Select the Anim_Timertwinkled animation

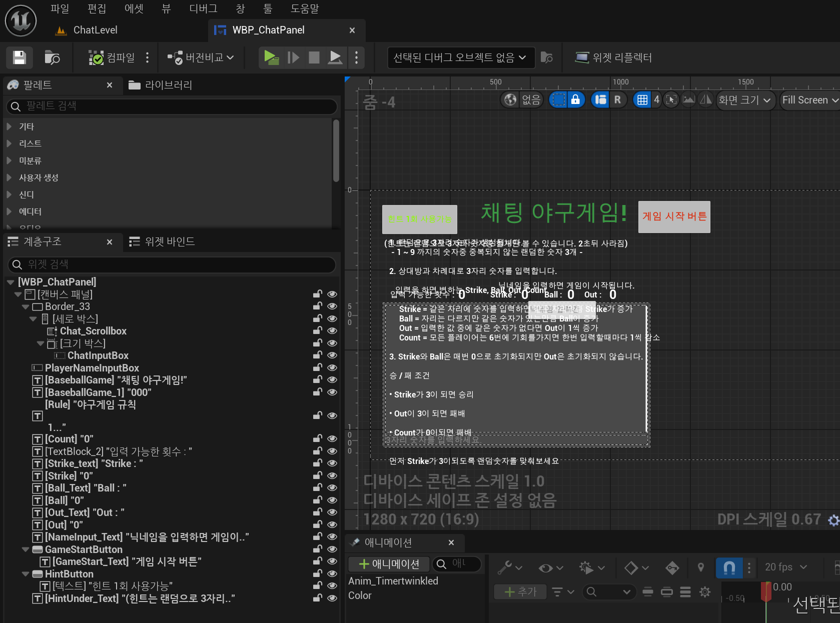pyautogui.click(x=393, y=581)
